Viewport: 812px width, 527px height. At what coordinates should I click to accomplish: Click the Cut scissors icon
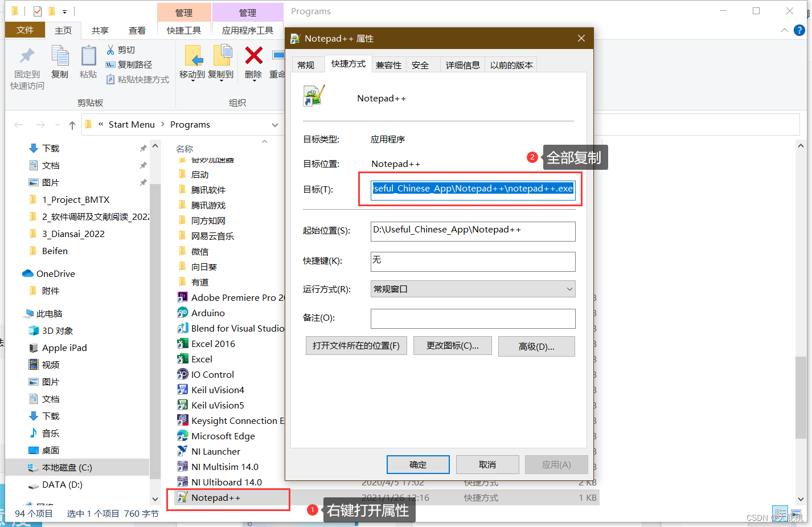pyautogui.click(x=110, y=50)
